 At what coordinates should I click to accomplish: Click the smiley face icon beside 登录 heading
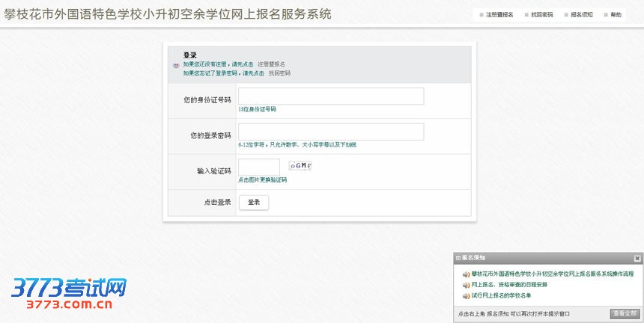coord(176,65)
